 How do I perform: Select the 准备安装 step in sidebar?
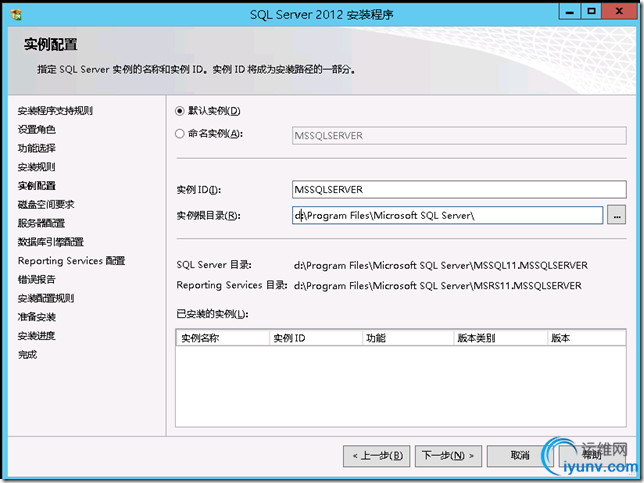coord(37,317)
